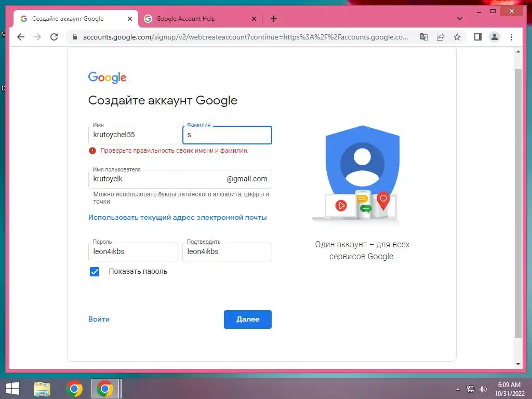Minimize the Chrome window
Image resolution: width=532 pixels, height=399 pixels.
point(479,11)
